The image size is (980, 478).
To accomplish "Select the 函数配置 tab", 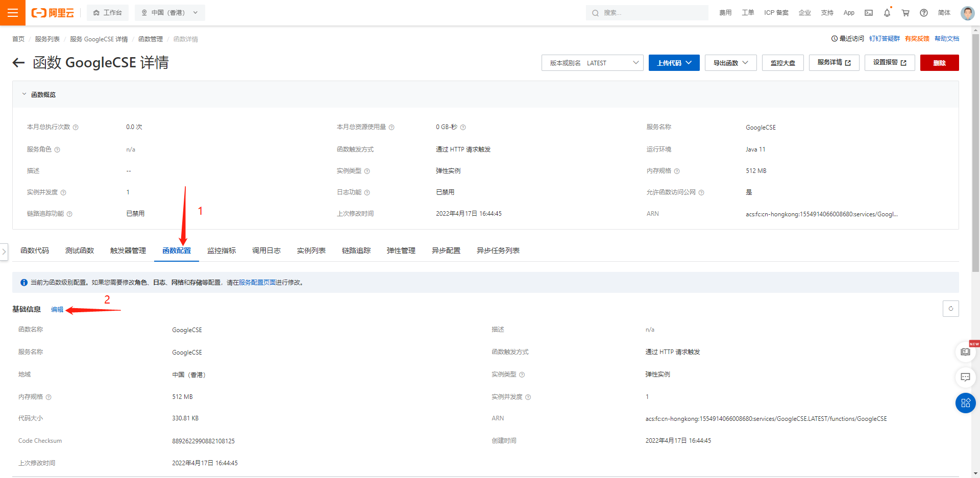I will pos(177,250).
